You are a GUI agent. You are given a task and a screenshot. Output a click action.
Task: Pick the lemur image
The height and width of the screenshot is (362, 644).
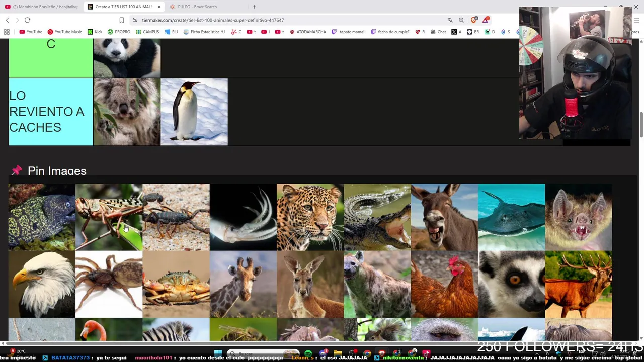(x=511, y=284)
